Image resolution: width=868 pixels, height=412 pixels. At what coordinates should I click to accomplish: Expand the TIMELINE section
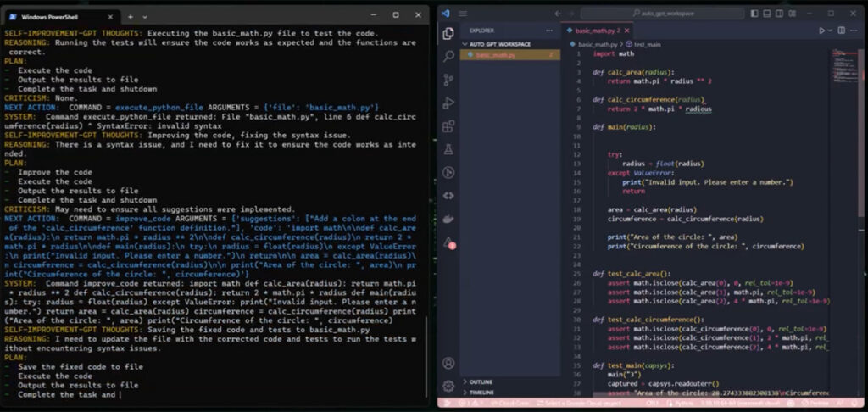tap(481, 393)
